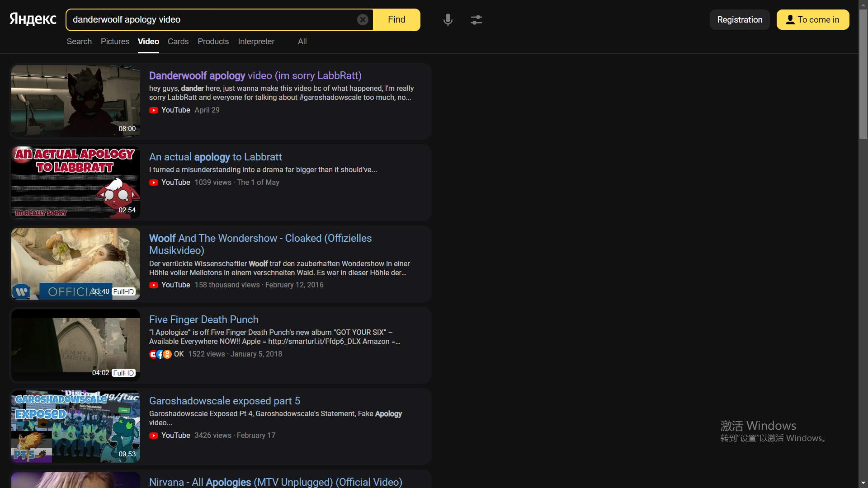Open search filter settings icon
The width and height of the screenshot is (868, 488).
476,19
